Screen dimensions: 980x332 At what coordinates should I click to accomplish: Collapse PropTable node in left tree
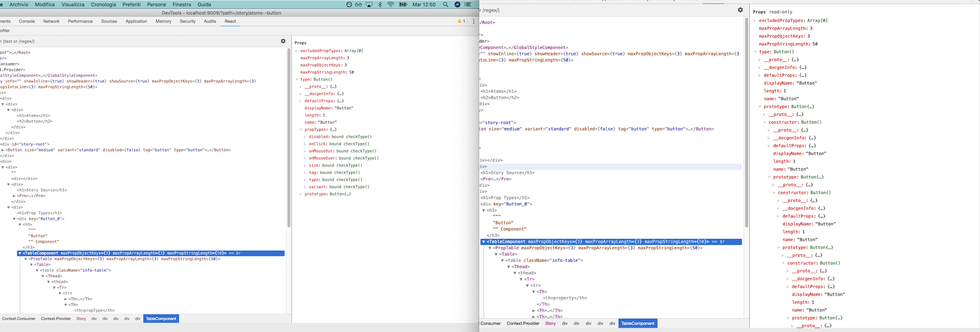(x=26, y=259)
